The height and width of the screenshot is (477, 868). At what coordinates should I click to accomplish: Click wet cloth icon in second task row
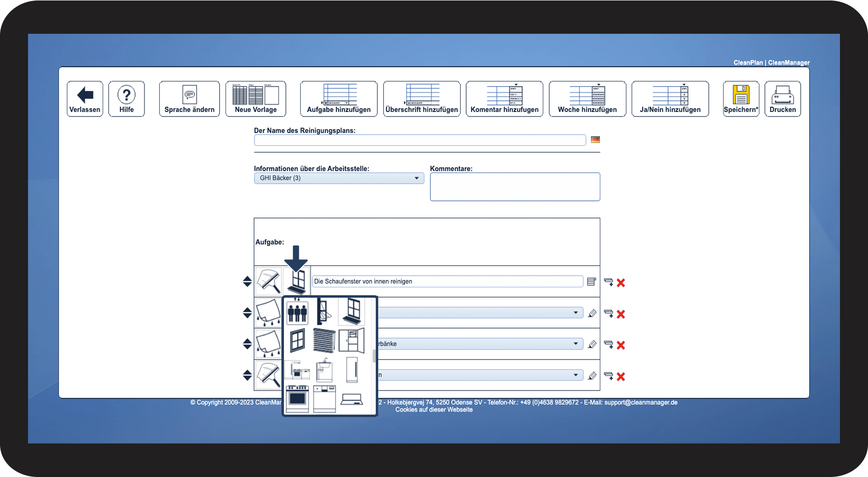click(269, 313)
